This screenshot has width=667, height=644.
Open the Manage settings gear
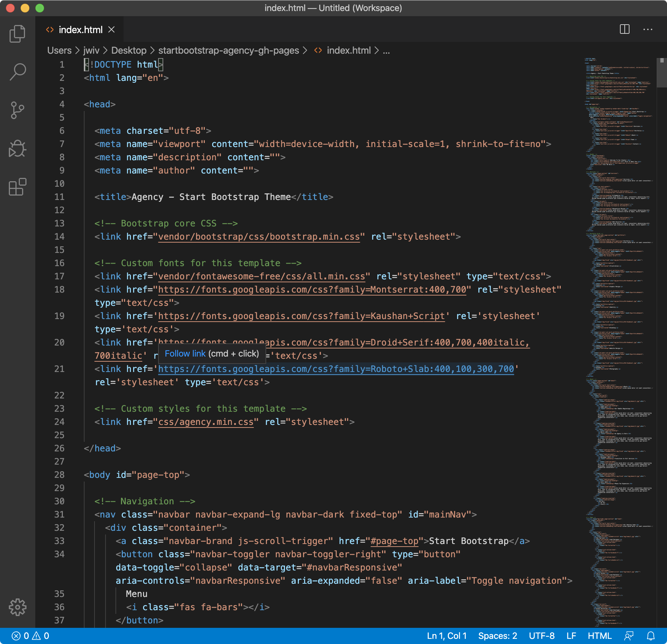click(x=17, y=607)
